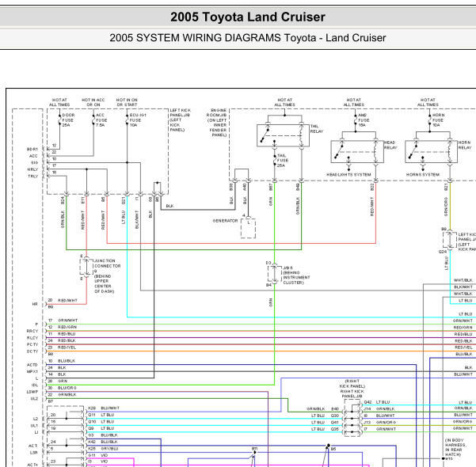
Task: Select the MPX1 terminal label
Action: point(32,371)
